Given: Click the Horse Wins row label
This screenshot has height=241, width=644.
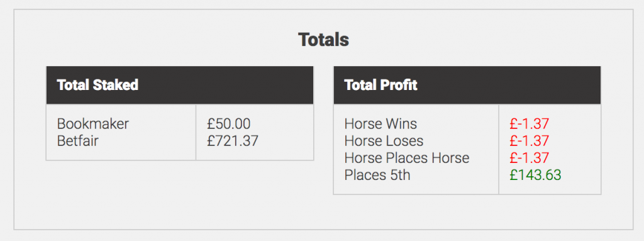Looking at the screenshot, I should (380, 124).
